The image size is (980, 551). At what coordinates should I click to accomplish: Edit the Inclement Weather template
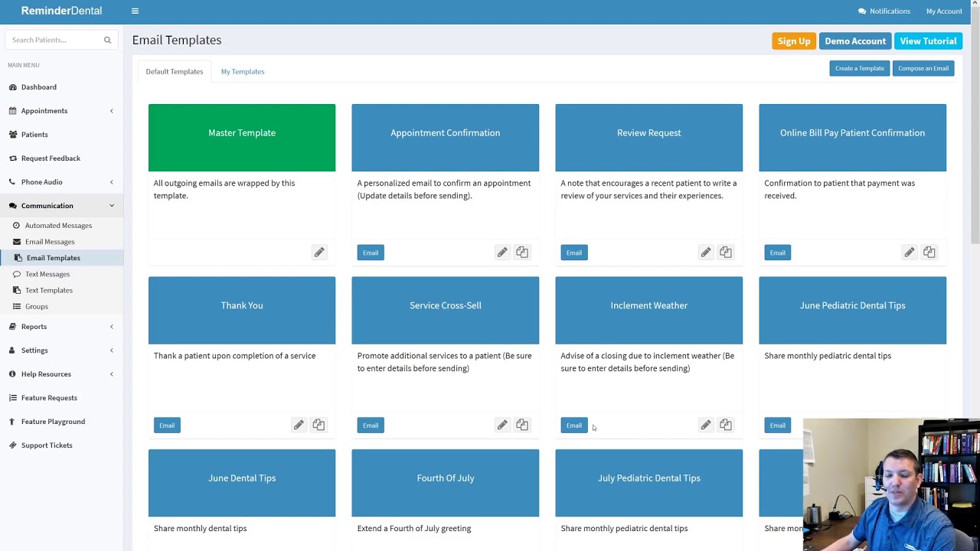click(706, 425)
